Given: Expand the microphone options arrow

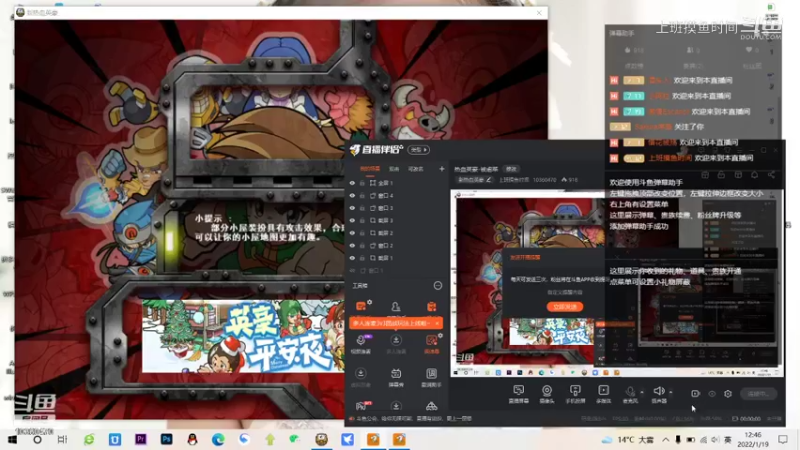Looking at the screenshot, I should click(642, 392).
